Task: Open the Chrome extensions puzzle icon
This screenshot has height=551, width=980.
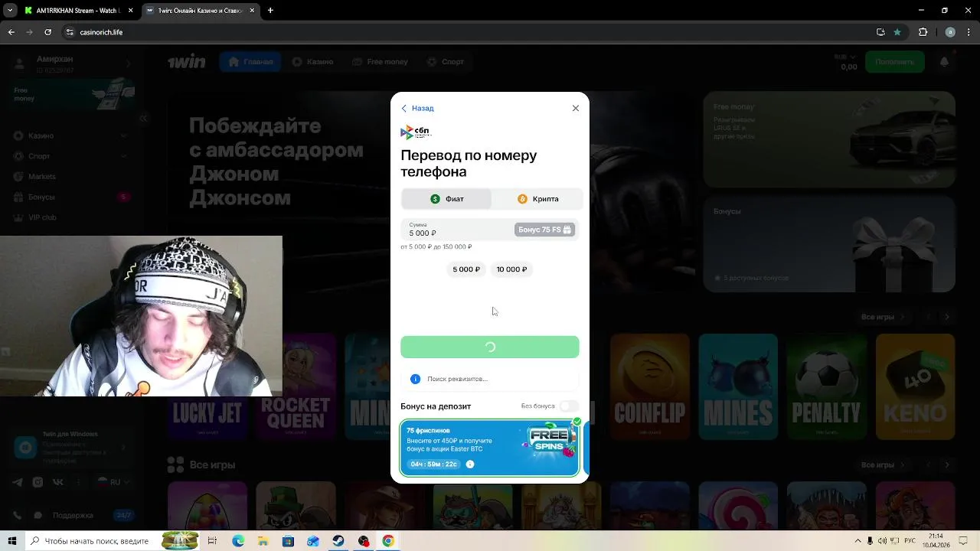Action: pos(923,32)
